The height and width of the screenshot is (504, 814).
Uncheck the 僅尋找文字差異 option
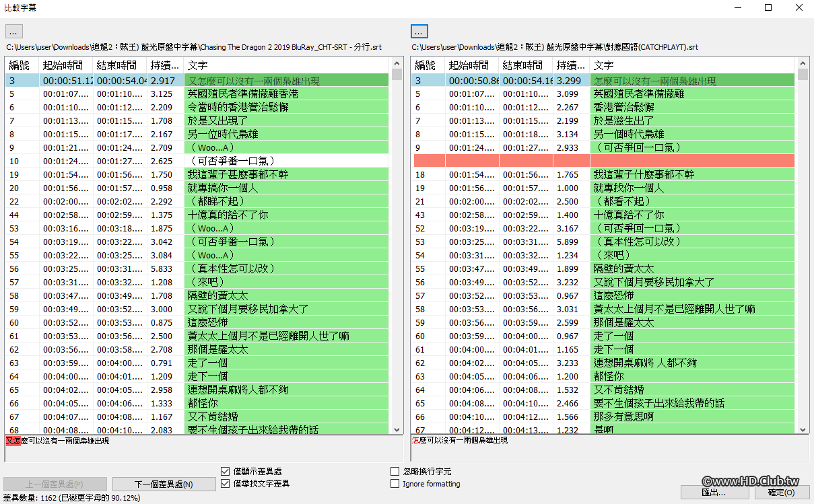[x=226, y=484]
